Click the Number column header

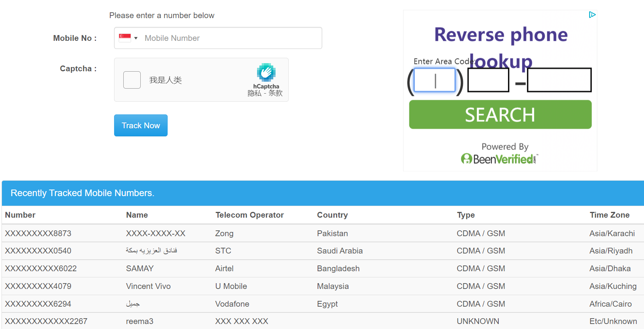[20, 215]
